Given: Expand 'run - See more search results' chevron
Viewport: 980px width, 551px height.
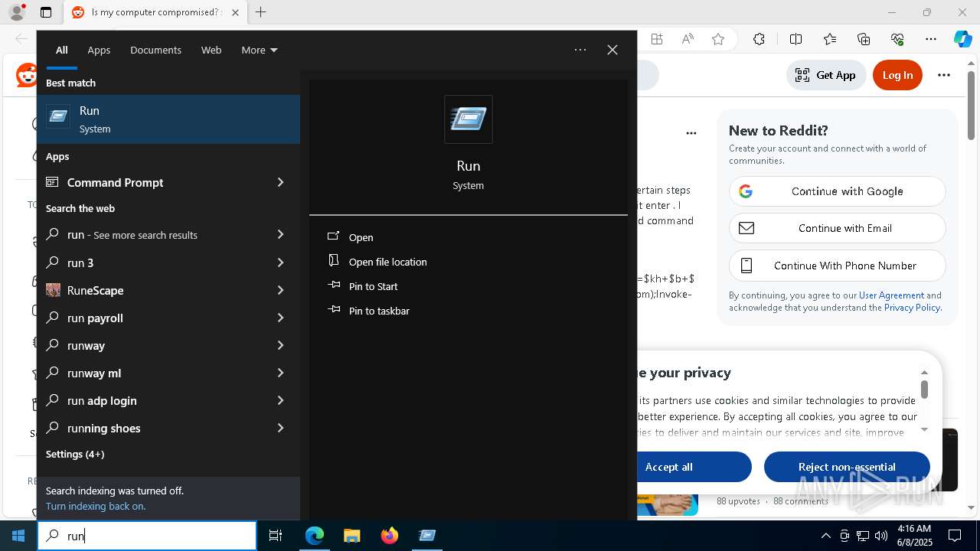Looking at the screenshot, I should pos(280,234).
